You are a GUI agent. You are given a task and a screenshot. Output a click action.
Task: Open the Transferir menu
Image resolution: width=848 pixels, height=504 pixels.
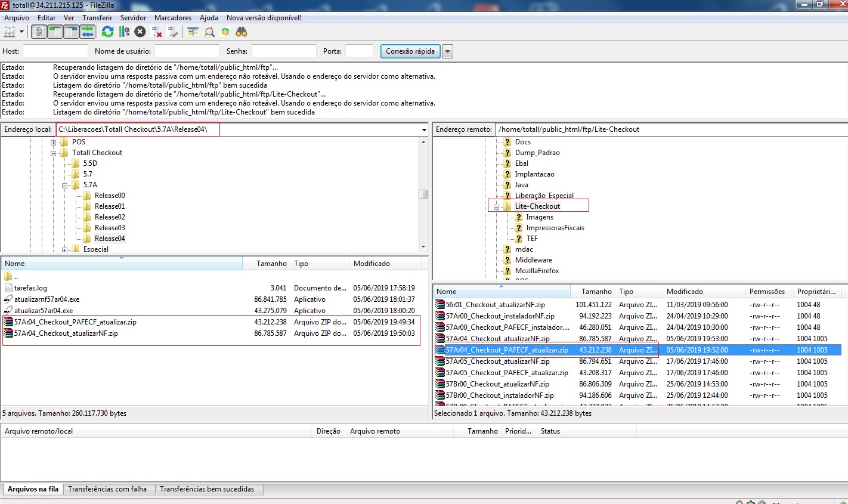[97, 18]
